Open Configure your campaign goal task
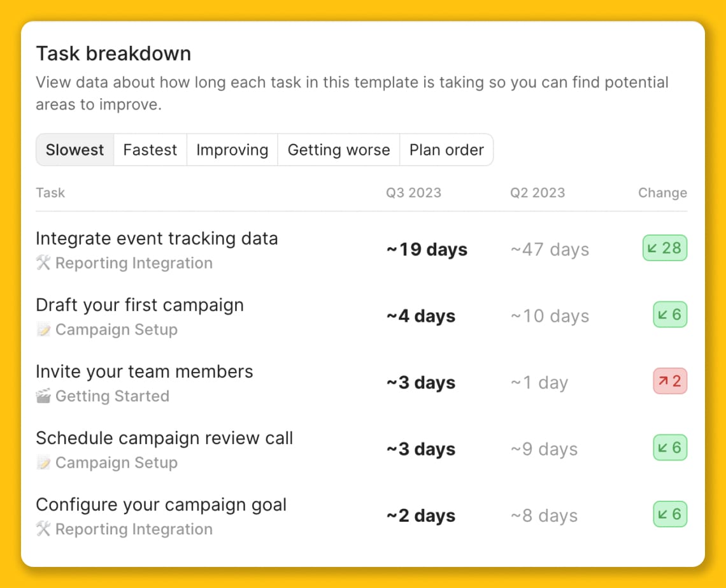The height and width of the screenshot is (588, 726). [x=161, y=505]
